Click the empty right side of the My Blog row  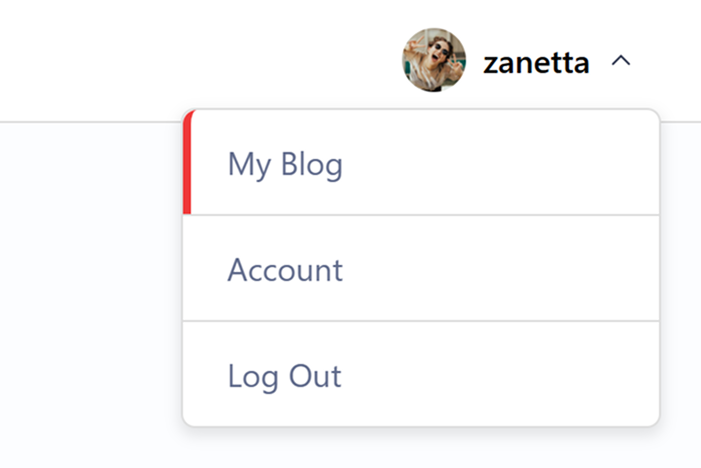pyautogui.click(x=560, y=163)
